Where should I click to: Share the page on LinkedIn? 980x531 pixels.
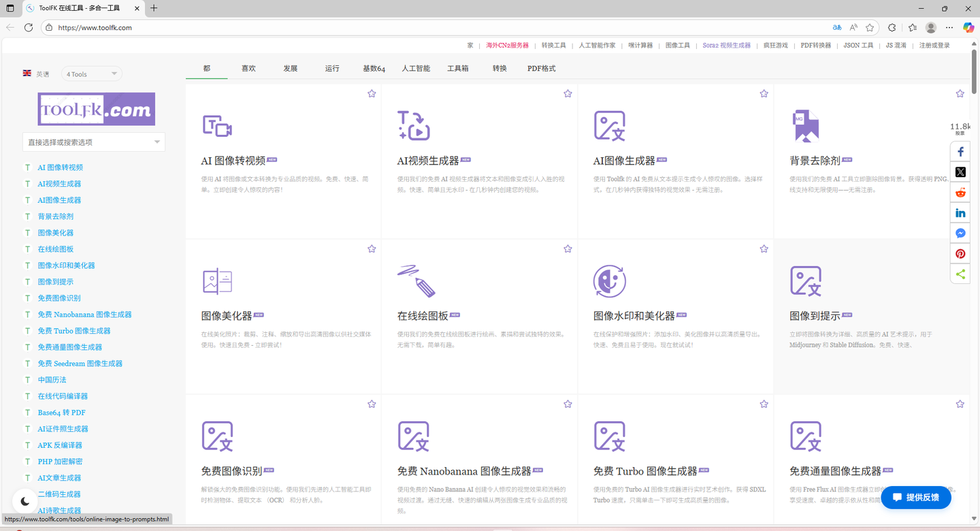tap(960, 213)
